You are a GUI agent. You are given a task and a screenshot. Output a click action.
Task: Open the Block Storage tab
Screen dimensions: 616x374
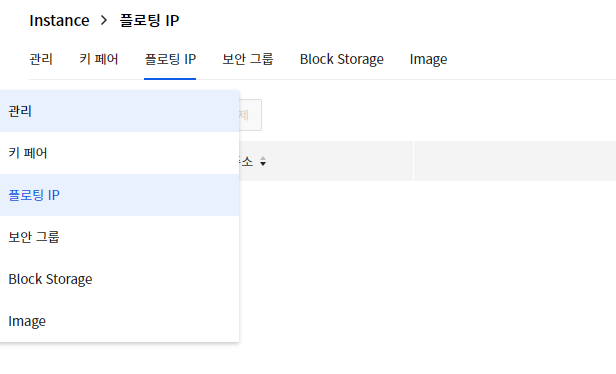click(x=342, y=59)
